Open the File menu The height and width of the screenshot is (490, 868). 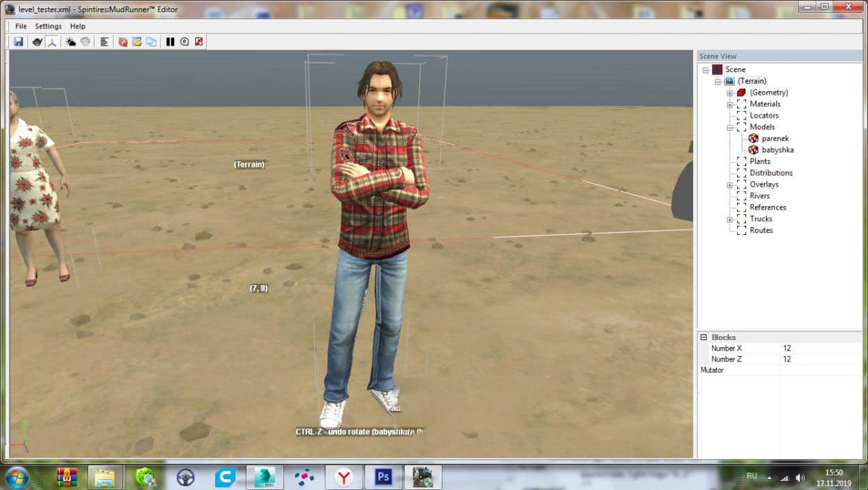pyautogui.click(x=21, y=26)
